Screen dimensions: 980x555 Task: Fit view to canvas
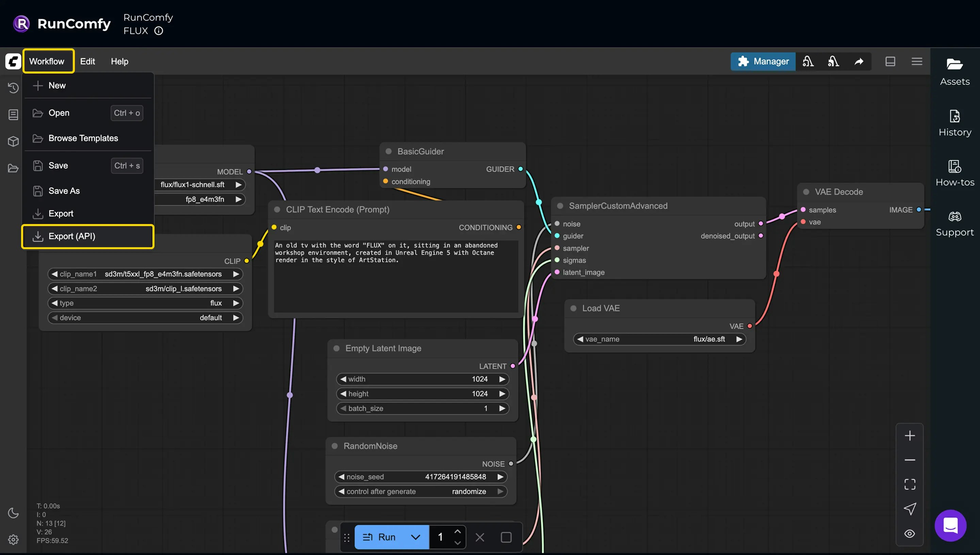910,485
